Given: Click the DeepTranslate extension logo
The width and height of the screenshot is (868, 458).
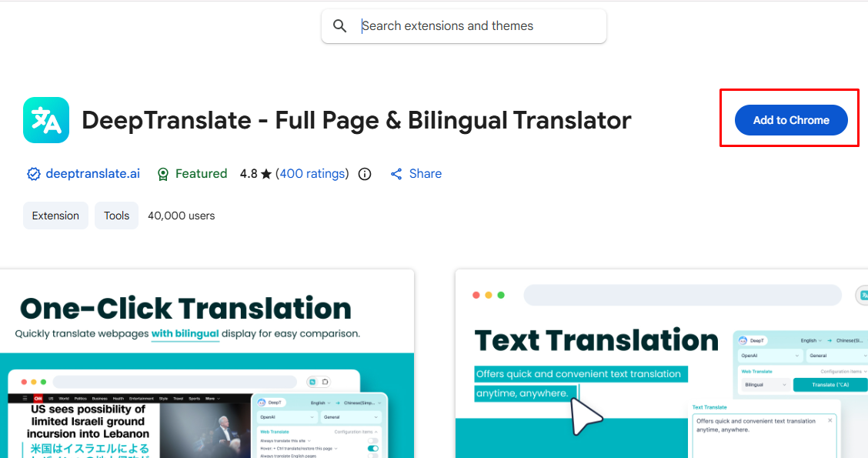Looking at the screenshot, I should (x=46, y=120).
